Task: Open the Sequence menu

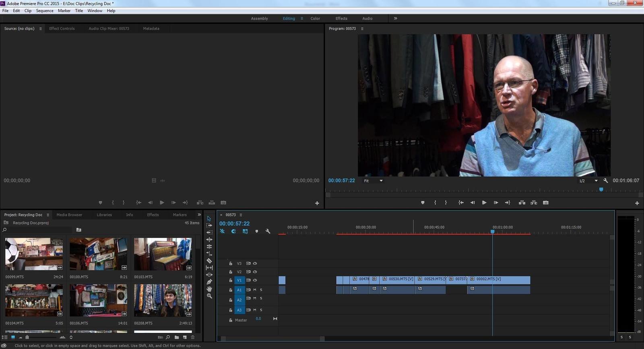Action: coord(45,11)
